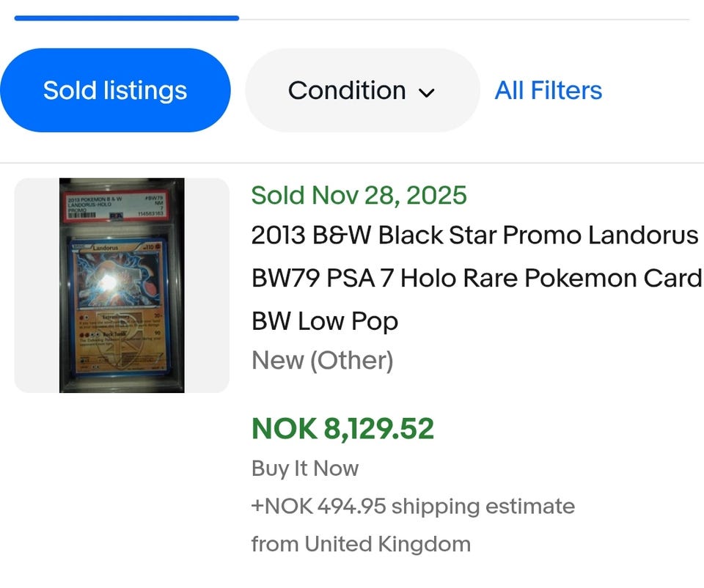Screen dimensions: 704x588
Task: Open the Landorus graded card thumbnail
Action: pos(122,285)
